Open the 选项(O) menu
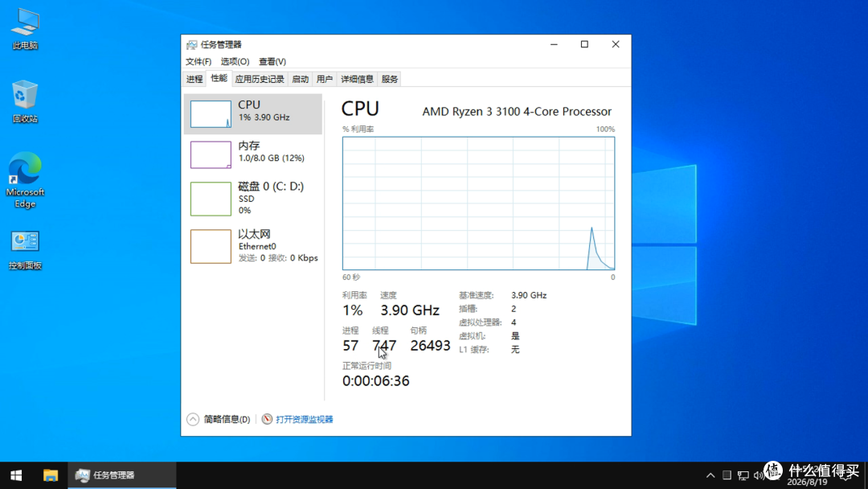Viewport: 868px width, 489px height. click(235, 61)
